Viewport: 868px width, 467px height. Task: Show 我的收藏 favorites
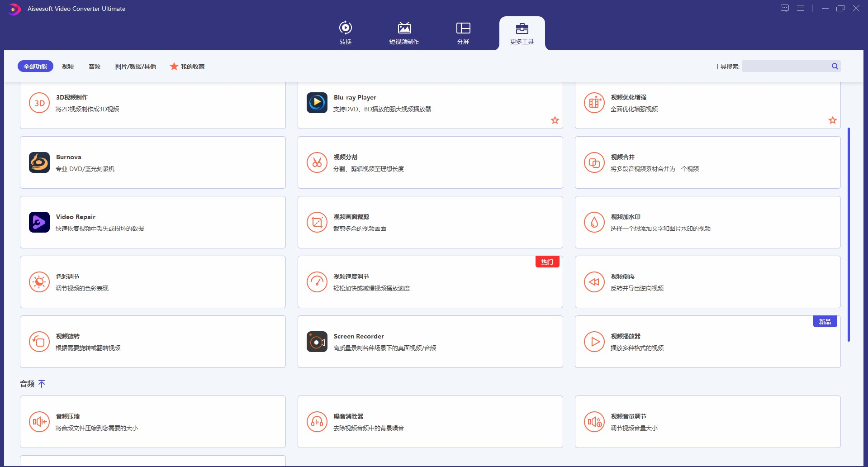pyautogui.click(x=187, y=67)
